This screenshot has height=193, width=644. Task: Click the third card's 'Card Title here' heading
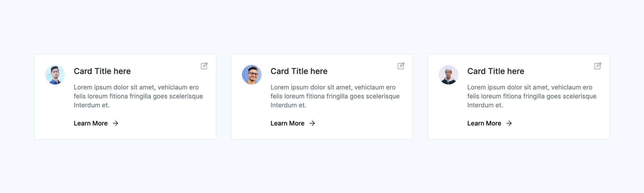tap(496, 71)
